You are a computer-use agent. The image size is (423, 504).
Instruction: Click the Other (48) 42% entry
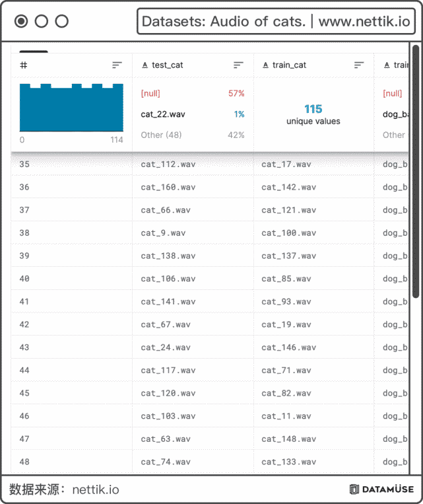(193, 135)
